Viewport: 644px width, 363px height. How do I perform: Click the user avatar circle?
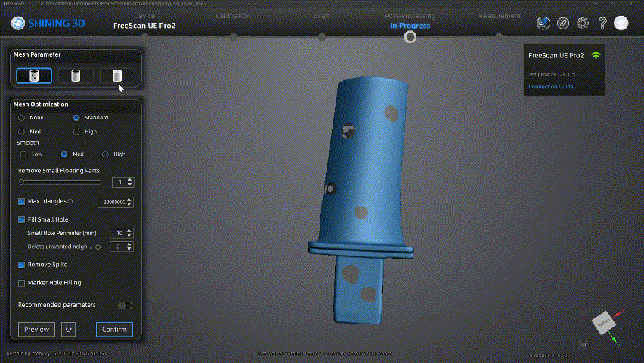point(621,23)
